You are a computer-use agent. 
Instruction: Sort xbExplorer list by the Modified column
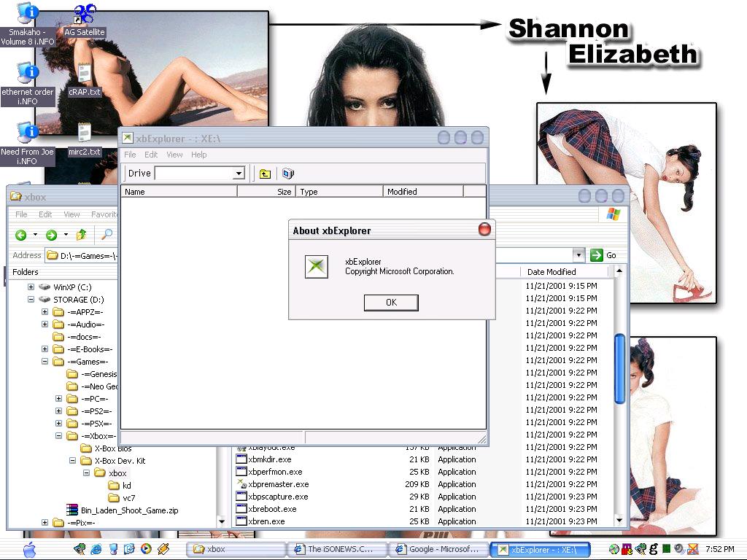423,192
